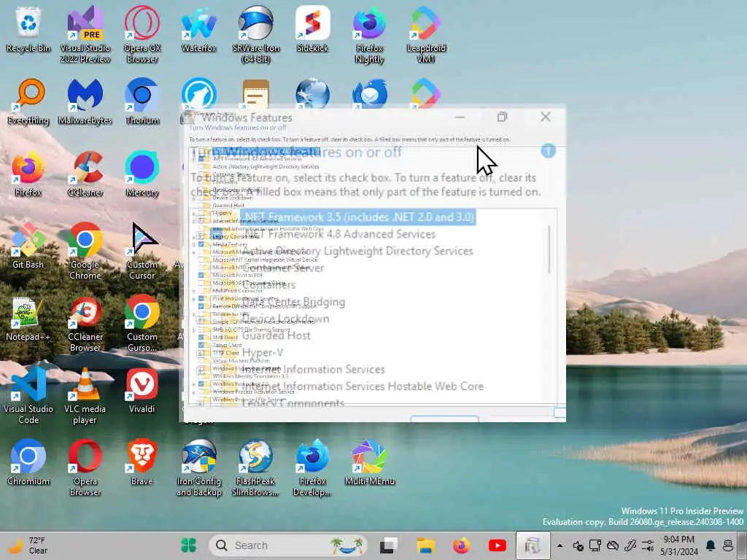The image size is (747, 560).
Task: Open the weather widget showing 72°F
Action: 29,545
